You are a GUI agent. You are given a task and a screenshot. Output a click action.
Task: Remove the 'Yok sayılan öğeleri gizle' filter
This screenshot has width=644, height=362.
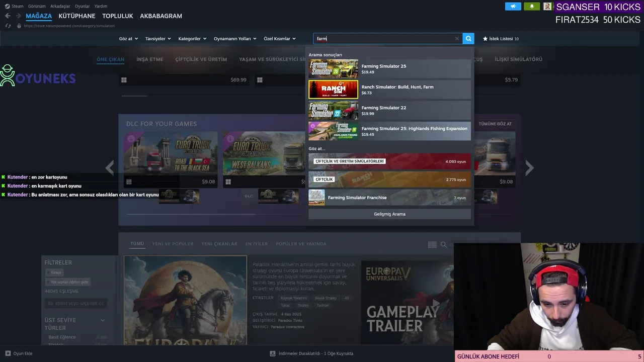point(68,282)
